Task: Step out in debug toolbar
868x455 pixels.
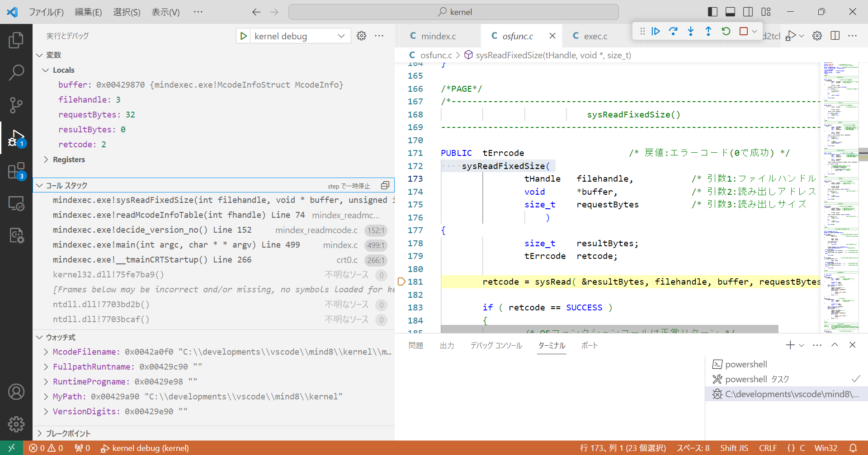Action: coord(708,31)
